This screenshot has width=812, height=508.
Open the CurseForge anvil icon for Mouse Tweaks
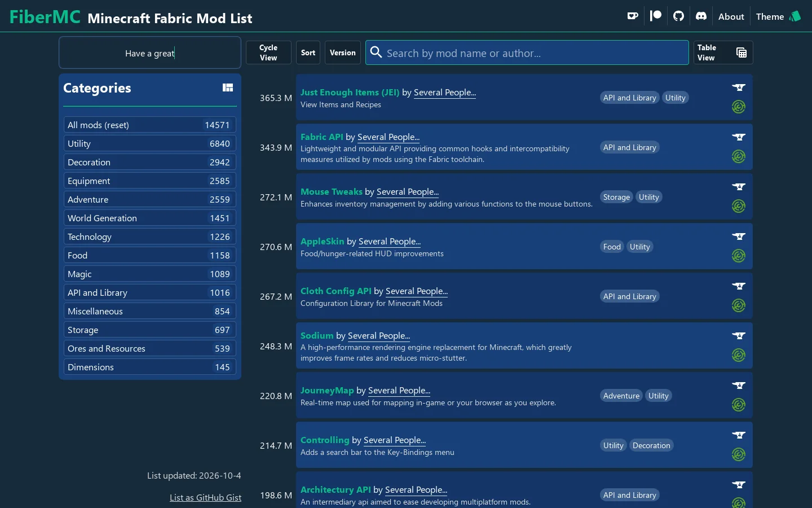pyautogui.click(x=739, y=187)
